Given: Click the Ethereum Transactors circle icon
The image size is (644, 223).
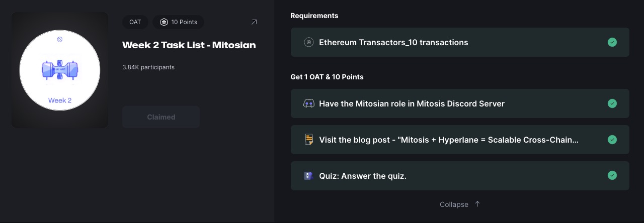Looking at the screenshot, I should pos(309,42).
